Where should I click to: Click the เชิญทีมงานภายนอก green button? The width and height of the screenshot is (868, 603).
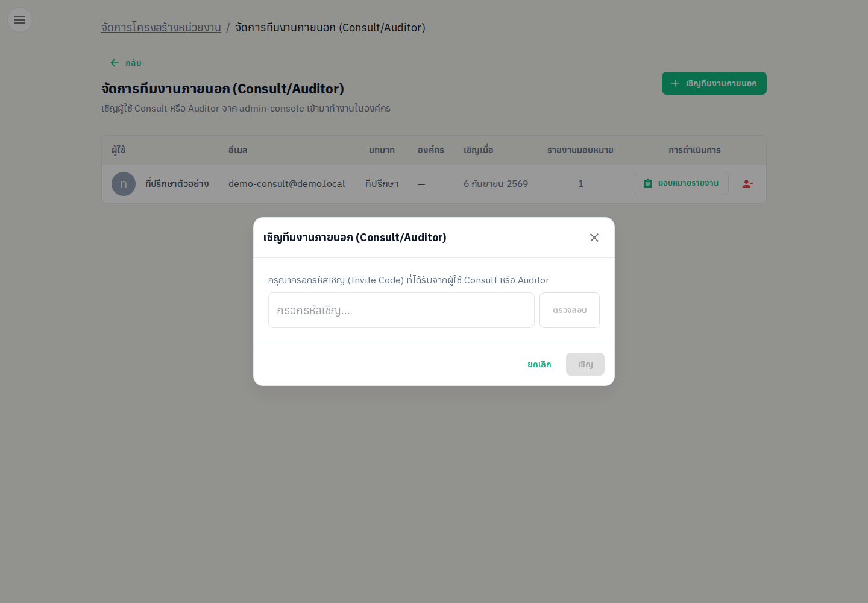click(x=714, y=83)
